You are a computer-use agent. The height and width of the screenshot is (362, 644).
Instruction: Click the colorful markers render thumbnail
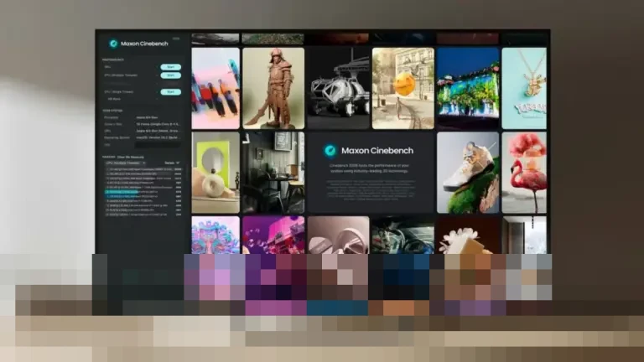[x=216, y=88]
